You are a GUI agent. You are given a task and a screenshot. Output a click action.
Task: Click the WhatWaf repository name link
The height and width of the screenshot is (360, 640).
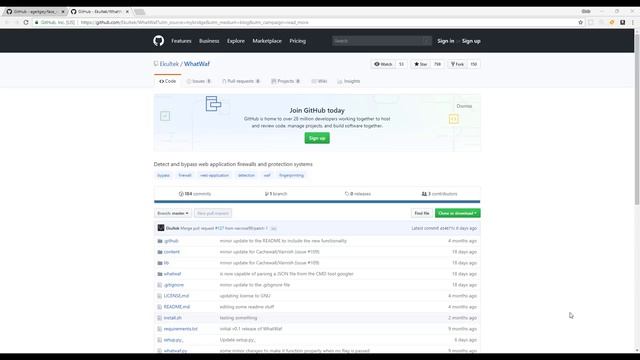point(197,64)
